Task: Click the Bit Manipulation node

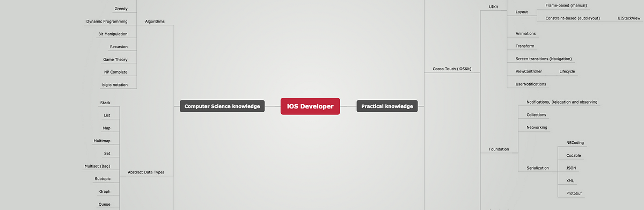Action: (113, 34)
